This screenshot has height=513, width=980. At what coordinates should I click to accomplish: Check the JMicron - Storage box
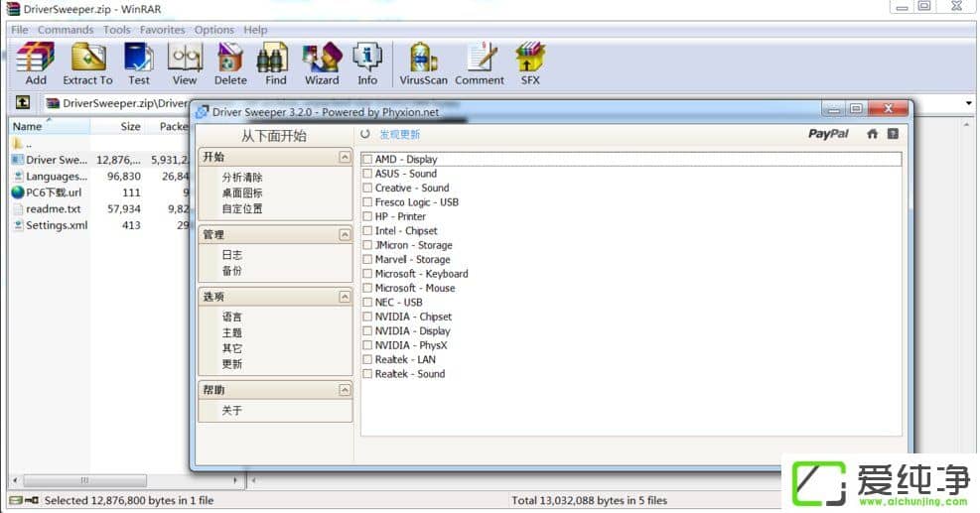coord(367,245)
